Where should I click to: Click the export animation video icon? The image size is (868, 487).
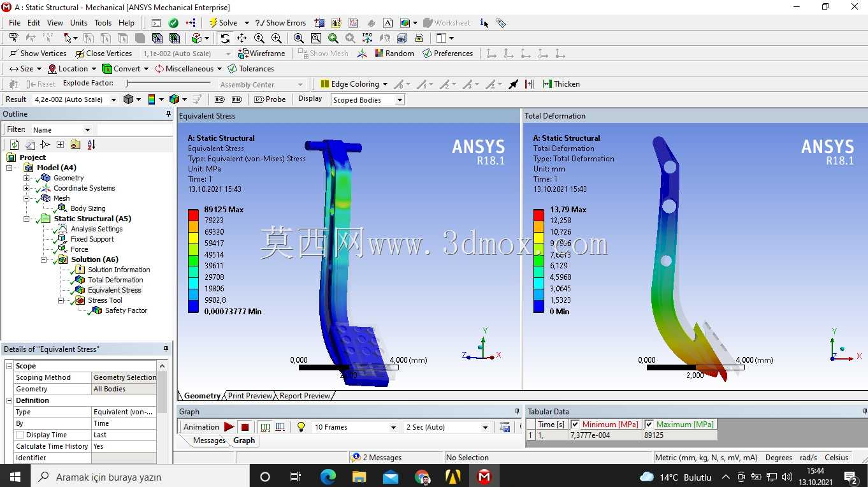(505, 427)
